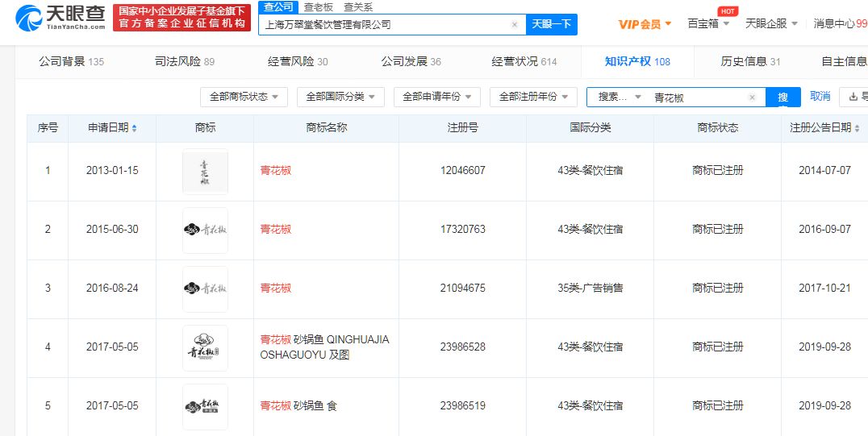Expand the 天眼企服 menu
868x436 pixels.
771,24
